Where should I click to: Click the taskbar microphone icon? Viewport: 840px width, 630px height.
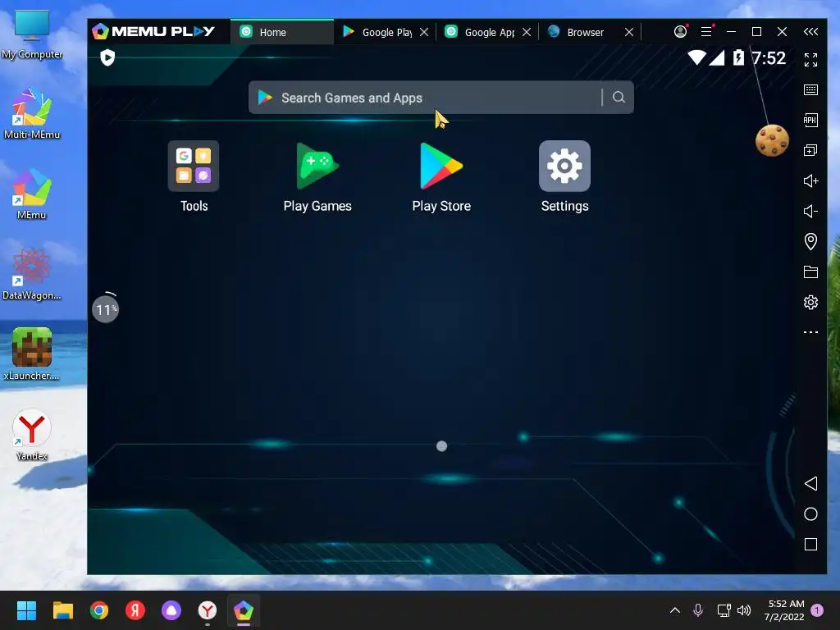point(698,610)
